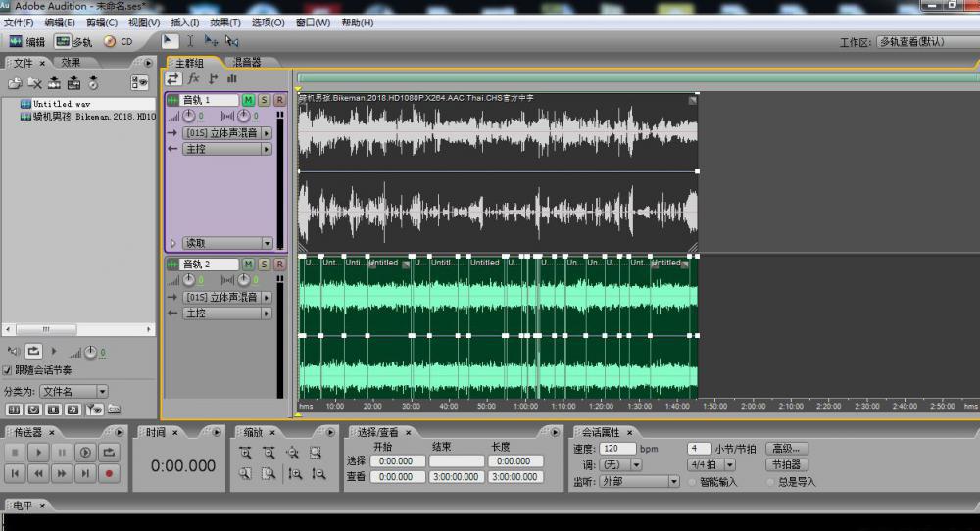The height and width of the screenshot is (531, 980).
Task: Open 音轨 1 output 主控 dropdown
Action: point(227,149)
